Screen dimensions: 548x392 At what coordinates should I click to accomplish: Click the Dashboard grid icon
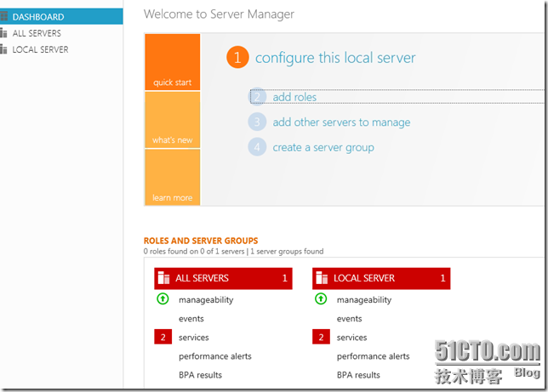4,16
